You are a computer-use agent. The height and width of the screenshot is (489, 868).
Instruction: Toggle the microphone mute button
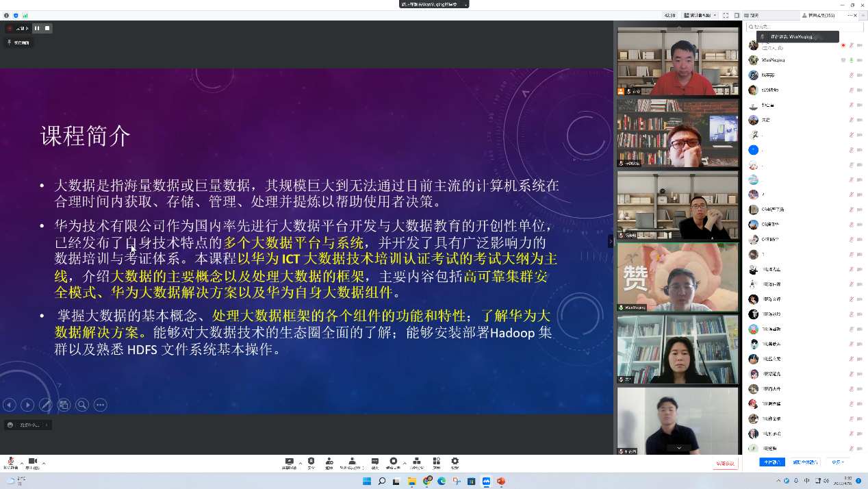pos(11,462)
